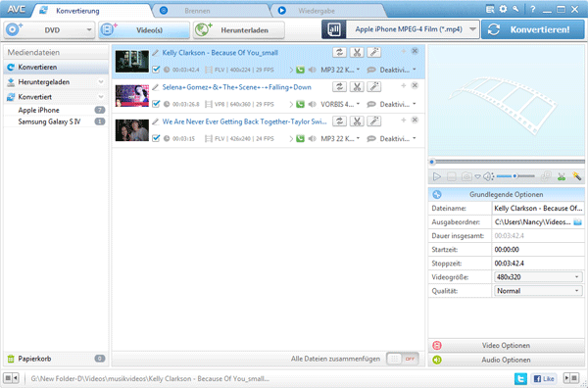Click the all-formats profile icon
This screenshot has width=588, height=388.
click(333, 29)
